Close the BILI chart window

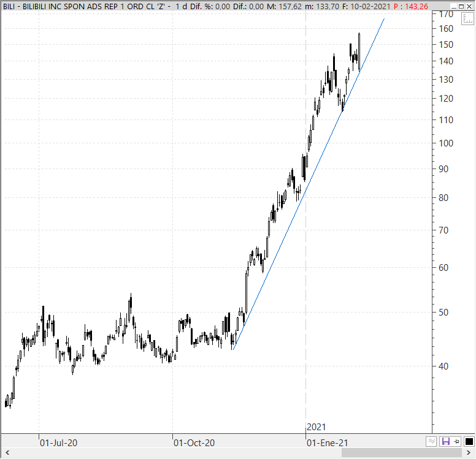click(x=469, y=6)
